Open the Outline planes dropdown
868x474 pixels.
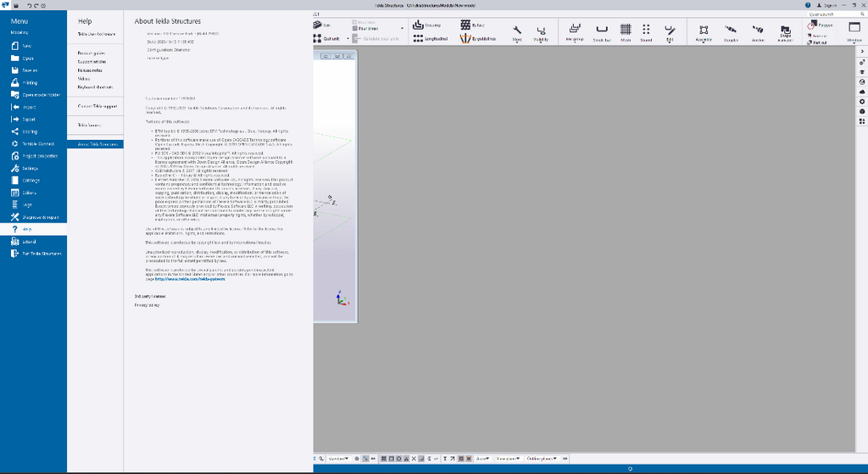tap(542, 459)
